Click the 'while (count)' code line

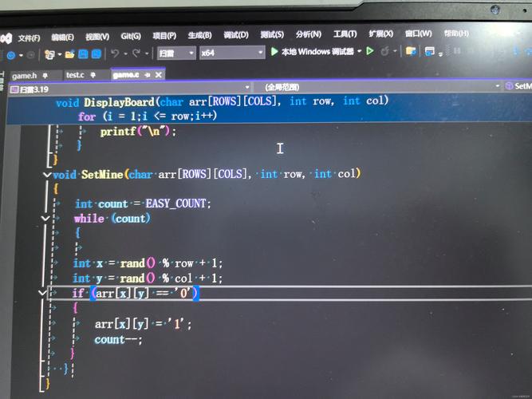(112, 219)
